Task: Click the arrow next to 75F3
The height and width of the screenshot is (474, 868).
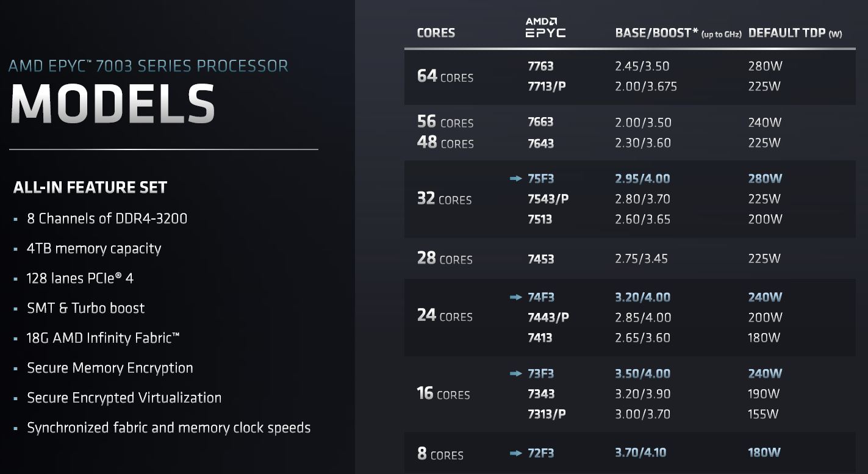Action: (x=516, y=179)
